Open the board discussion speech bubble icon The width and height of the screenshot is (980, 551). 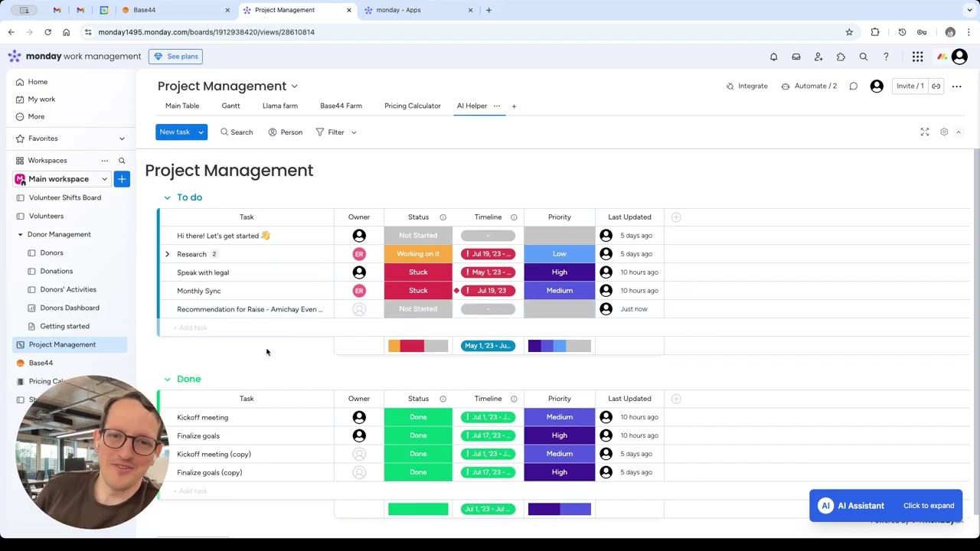(x=853, y=86)
